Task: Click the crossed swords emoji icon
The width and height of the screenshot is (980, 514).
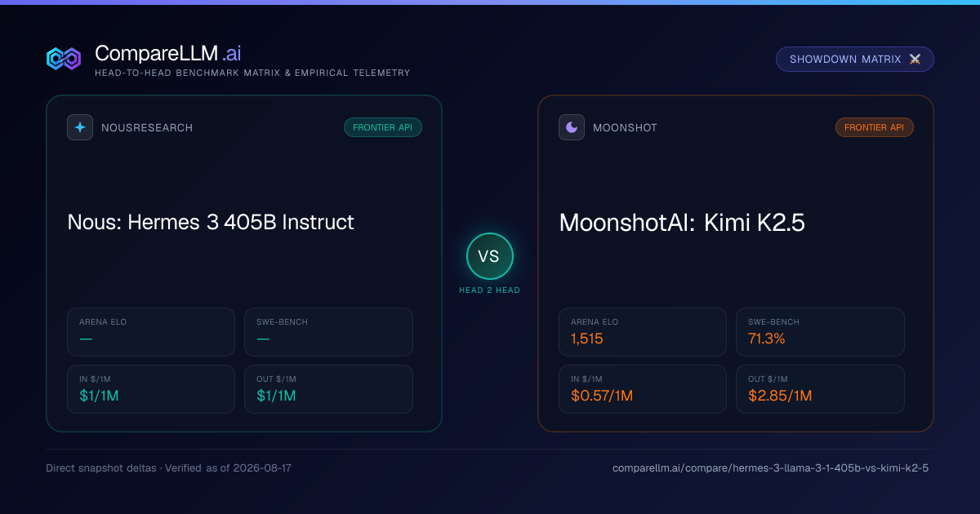Action: click(915, 60)
